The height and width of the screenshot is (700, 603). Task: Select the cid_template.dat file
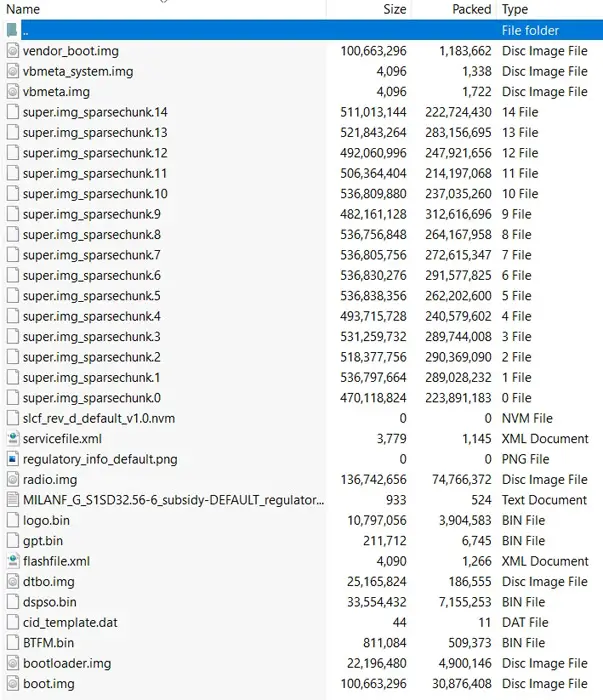click(x=70, y=622)
